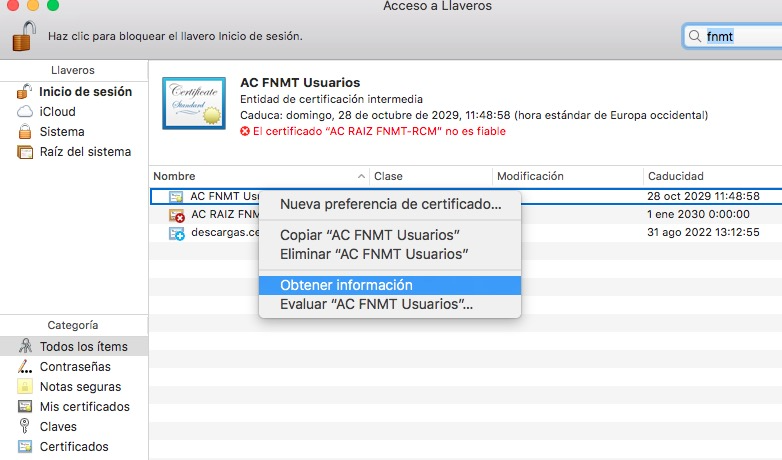Click the descargas certificate icon with blue plus

click(x=177, y=233)
